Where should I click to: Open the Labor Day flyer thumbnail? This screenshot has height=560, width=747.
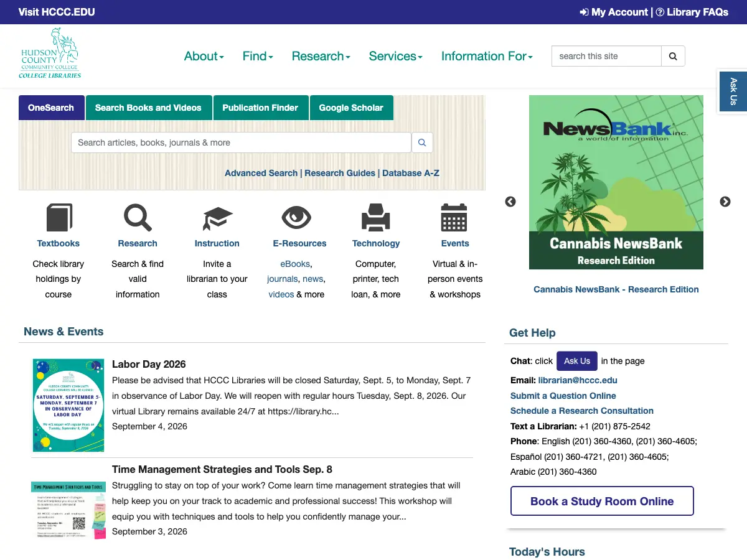pos(68,405)
